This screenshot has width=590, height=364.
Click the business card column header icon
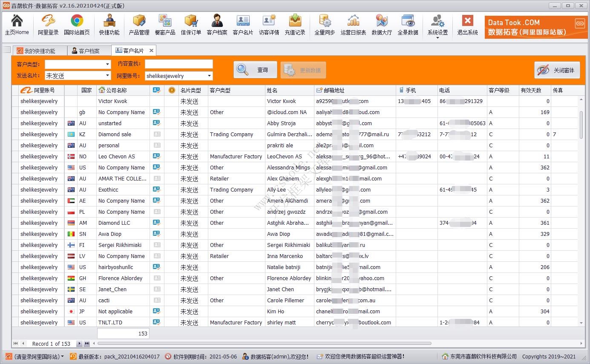tap(157, 90)
